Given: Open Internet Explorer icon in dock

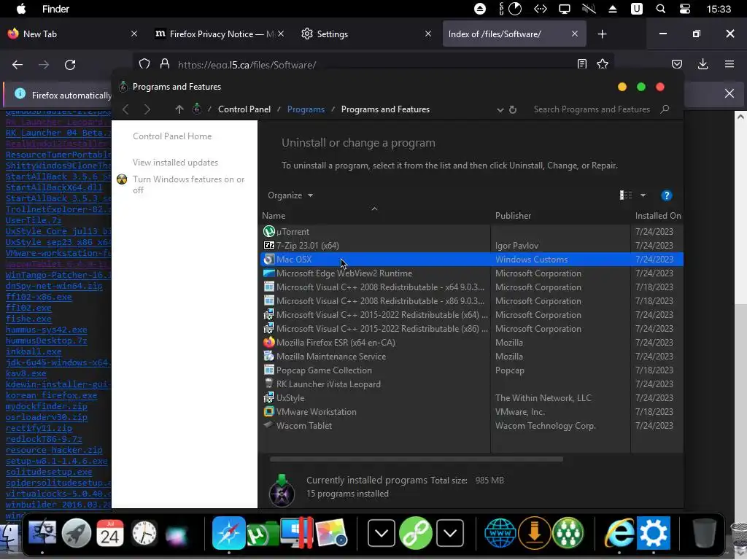Looking at the screenshot, I should (x=619, y=533).
